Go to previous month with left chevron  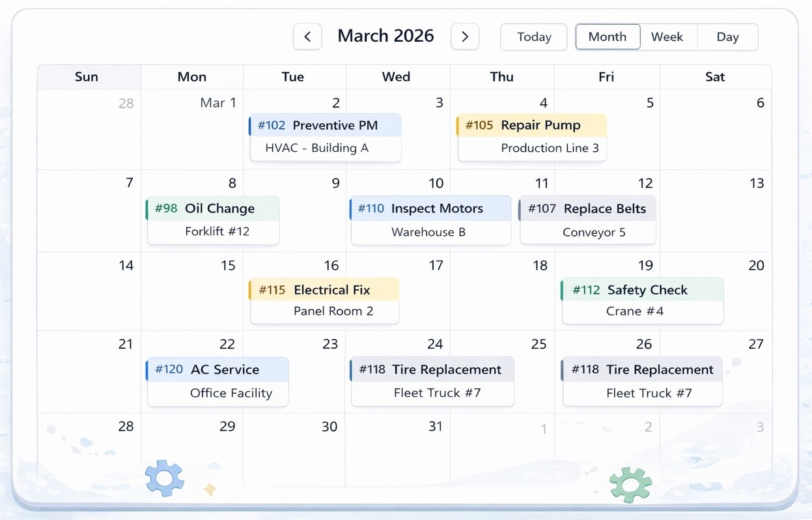307,36
